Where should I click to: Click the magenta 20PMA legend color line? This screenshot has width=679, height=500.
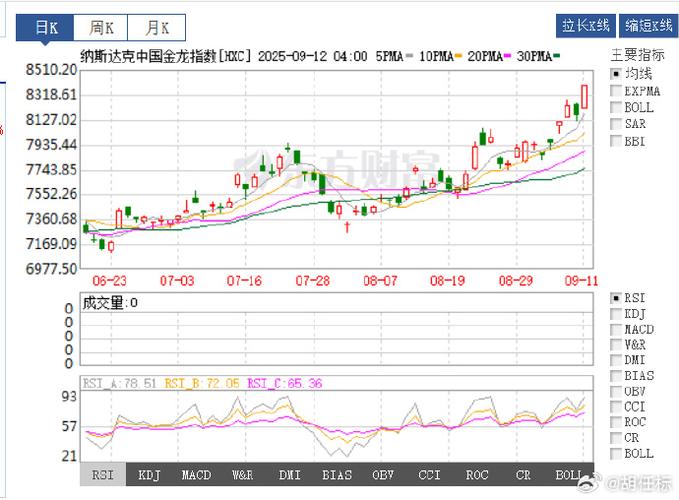(x=509, y=56)
